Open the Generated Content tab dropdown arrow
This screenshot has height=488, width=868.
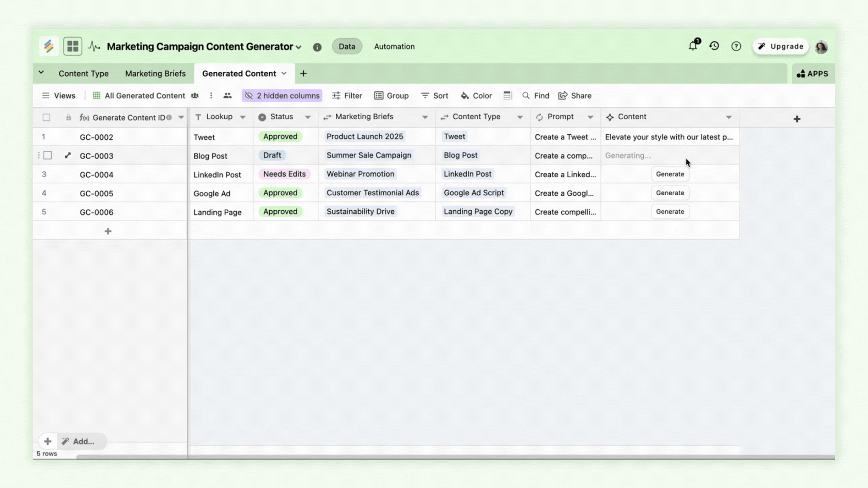284,74
